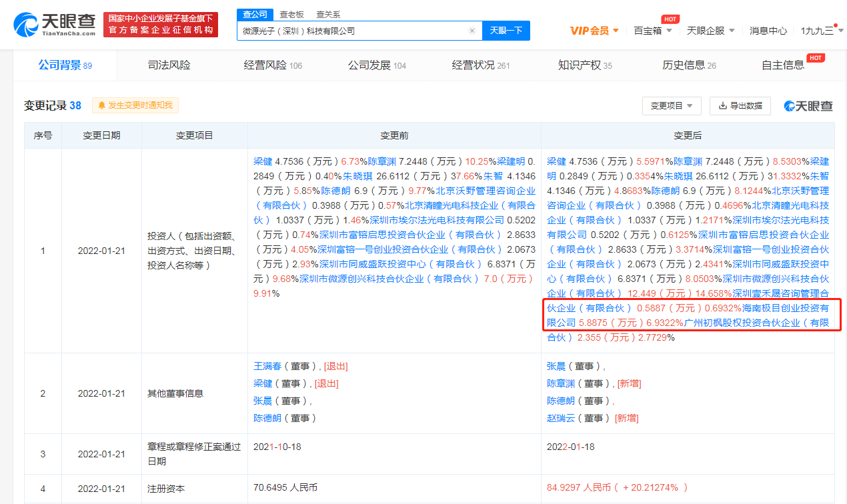Switch to the 查公司 search tab

255,14
